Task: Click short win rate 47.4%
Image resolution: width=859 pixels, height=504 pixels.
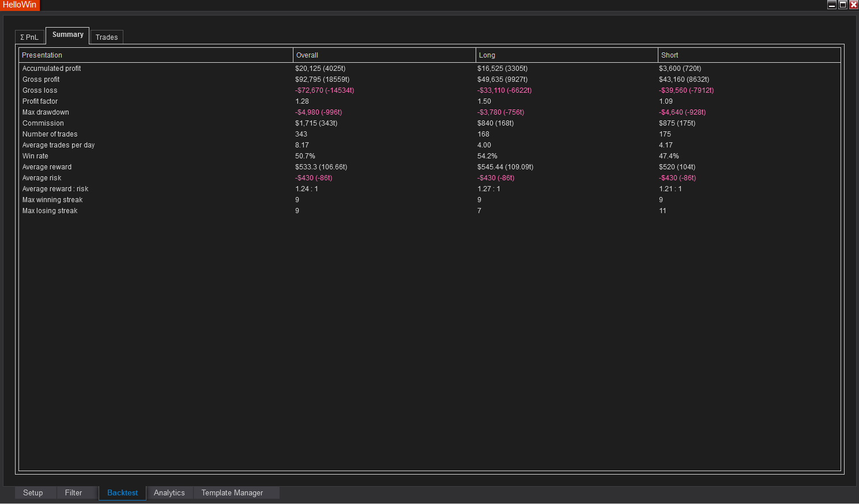Action: click(x=669, y=156)
